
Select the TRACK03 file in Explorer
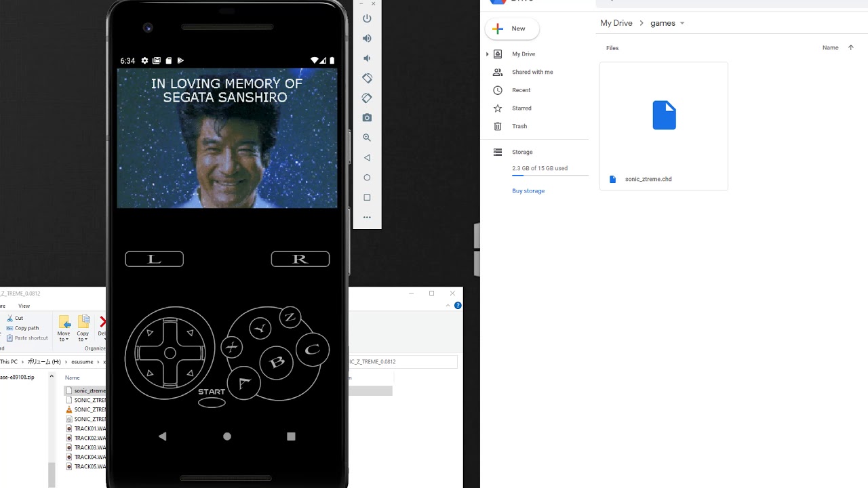pos(86,447)
